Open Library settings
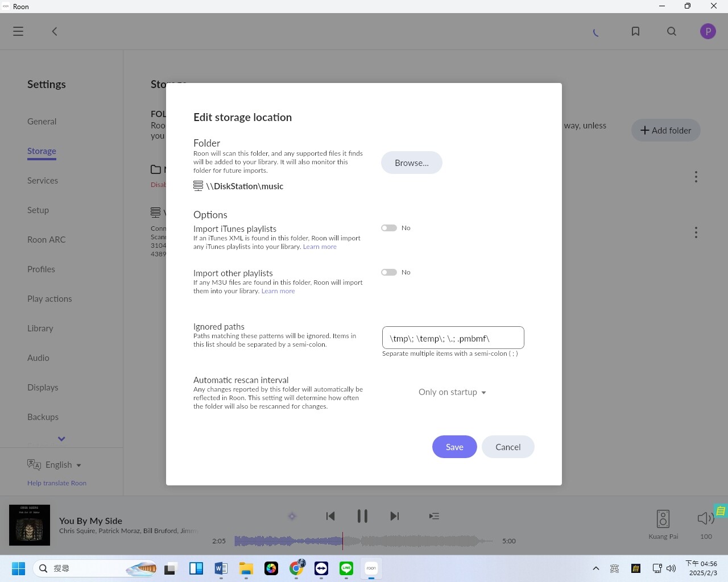The height and width of the screenshot is (582, 728). [40, 329]
